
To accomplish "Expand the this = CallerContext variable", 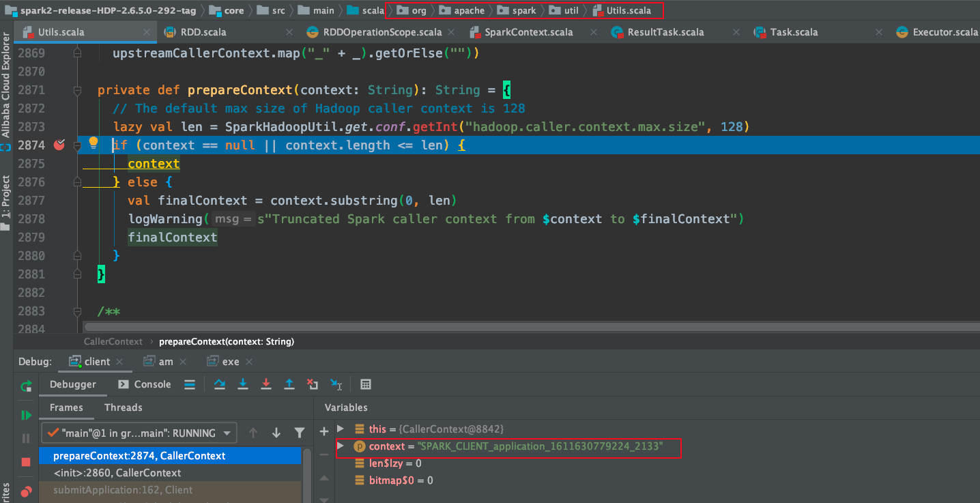I will [340, 429].
